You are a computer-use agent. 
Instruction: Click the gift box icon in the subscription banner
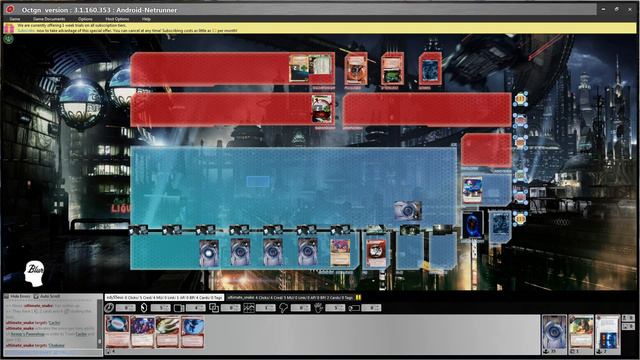tap(9, 28)
